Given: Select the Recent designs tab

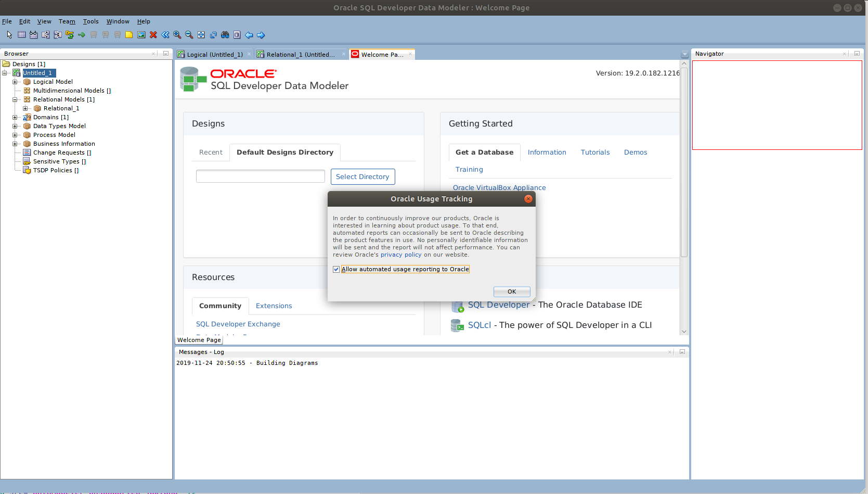Looking at the screenshot, I should tap(211, 152).
